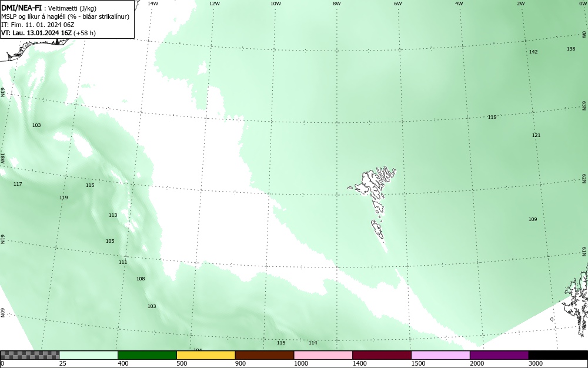Click the 60N latitude label

coord(2,313)
